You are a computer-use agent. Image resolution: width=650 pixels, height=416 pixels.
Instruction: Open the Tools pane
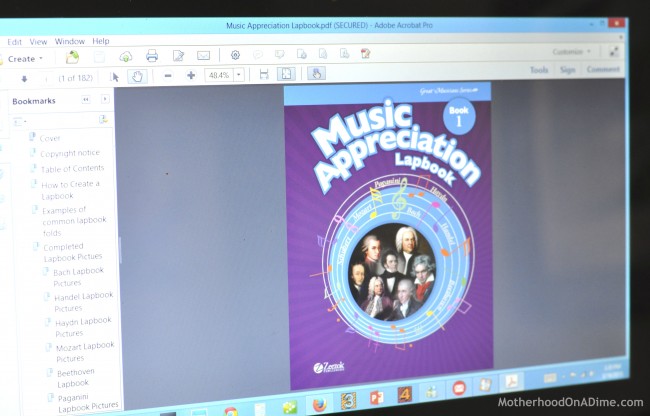coord(539,70)
